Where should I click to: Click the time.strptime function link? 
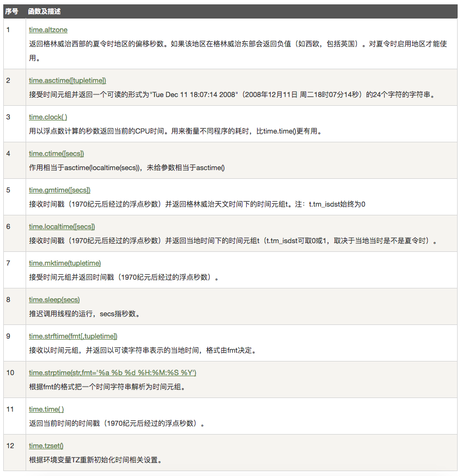pyautogui.click(x=112, y=373)
